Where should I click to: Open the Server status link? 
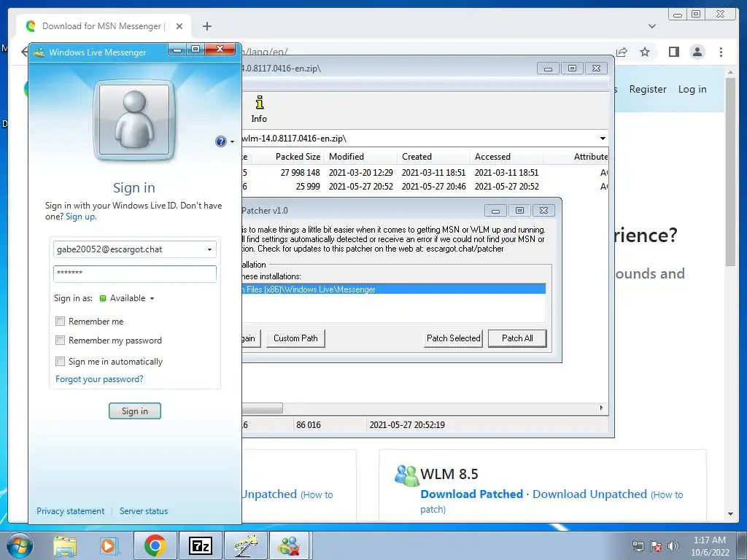[144, 511]
